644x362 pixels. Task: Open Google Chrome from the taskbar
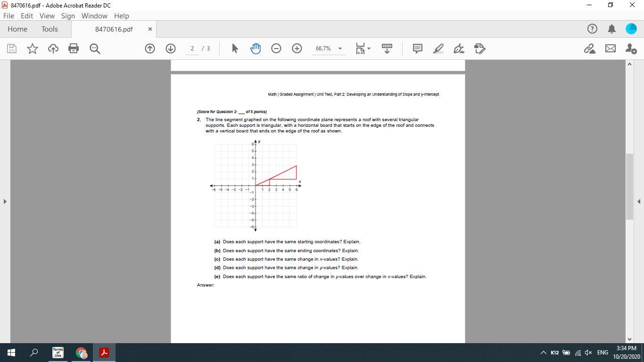81,353
